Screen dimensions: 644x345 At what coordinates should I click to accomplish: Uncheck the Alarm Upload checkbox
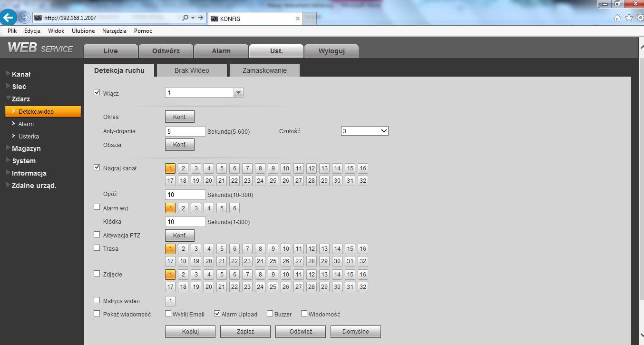[x=217, y=314]
